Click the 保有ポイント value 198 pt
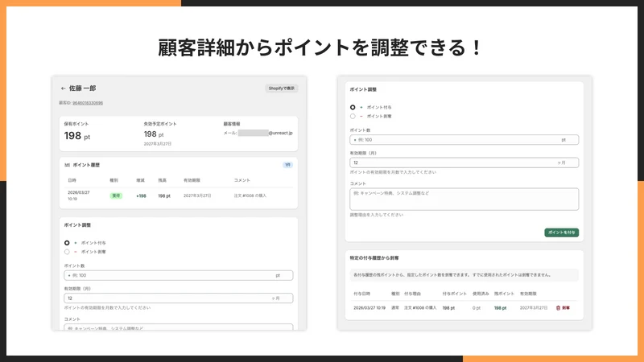 (77, 136)
